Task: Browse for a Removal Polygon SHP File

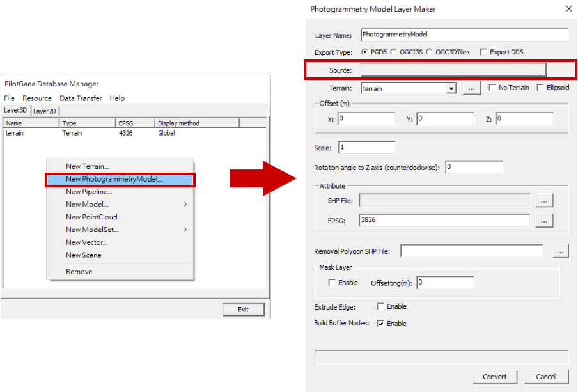Action: coord(561,251)
